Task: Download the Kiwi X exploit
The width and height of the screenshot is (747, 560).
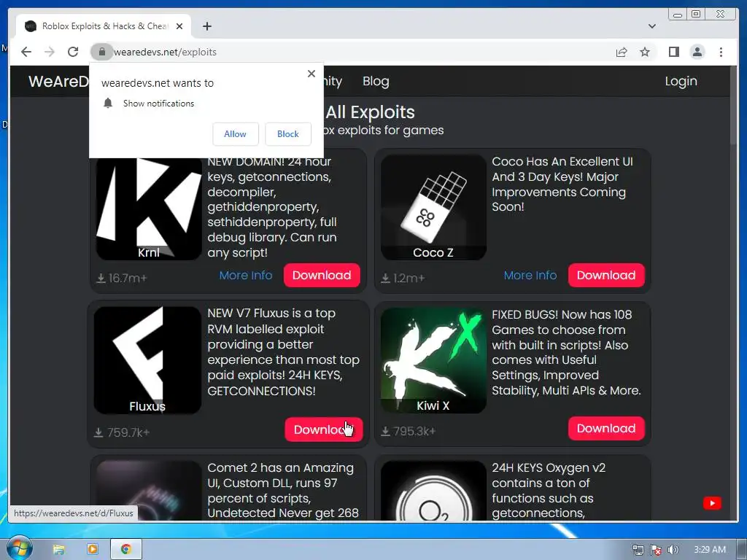Action: tap(606, 429)
